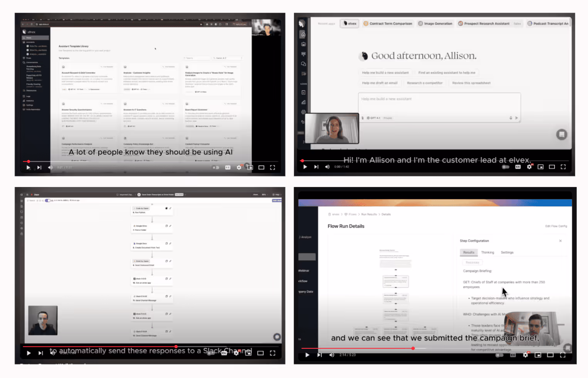588x378 pixels.
Task: Open the Image Generation tab
Action: point(435,23)
